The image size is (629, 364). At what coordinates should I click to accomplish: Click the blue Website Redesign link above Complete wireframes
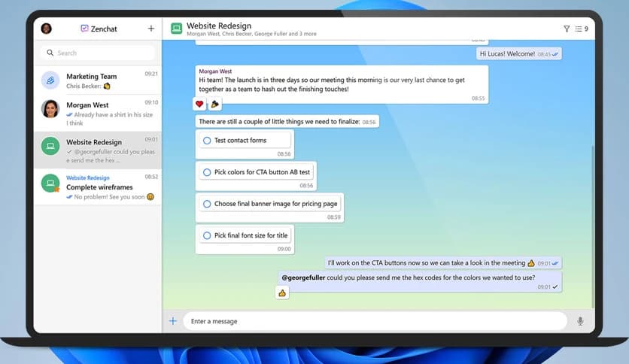(x=88, y=177)
